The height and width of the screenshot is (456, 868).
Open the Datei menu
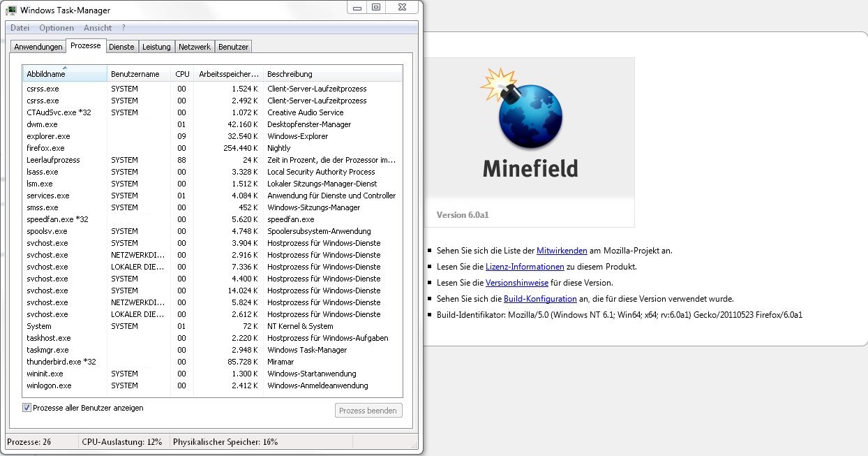20,28
